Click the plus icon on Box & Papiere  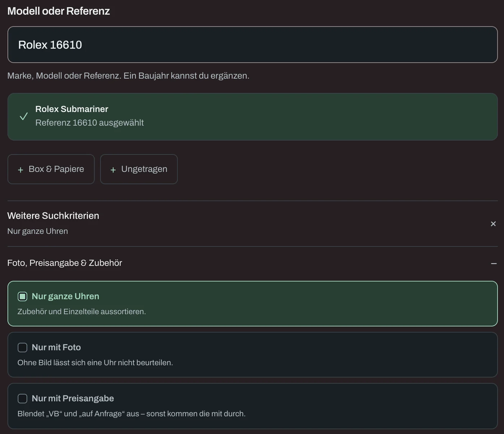(x=21, y=170)
